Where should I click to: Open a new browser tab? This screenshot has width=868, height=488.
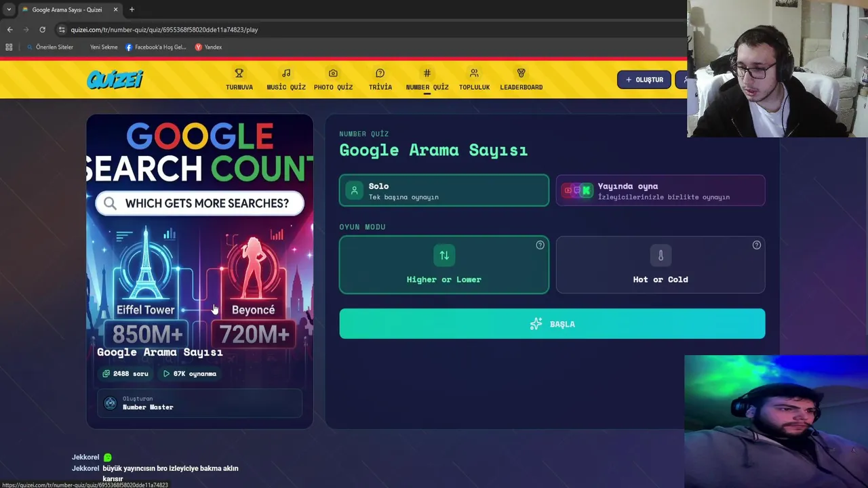pos(132,9)
